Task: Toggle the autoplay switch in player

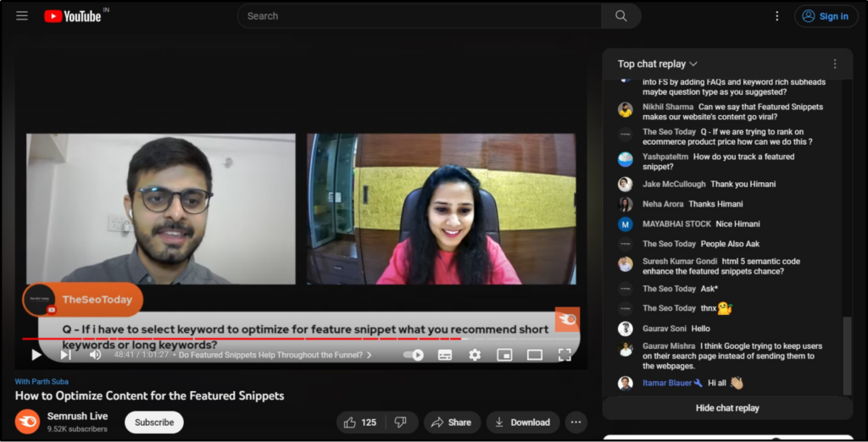Action: [413, 355]
